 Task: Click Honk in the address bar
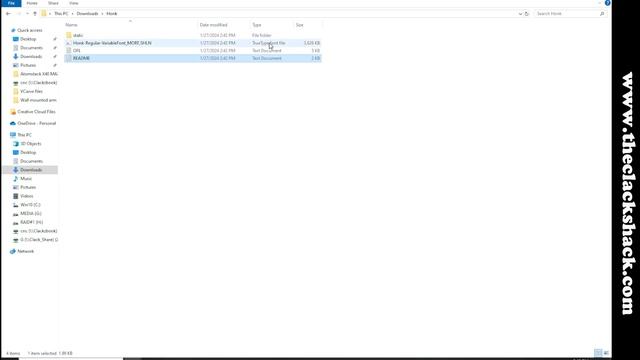tap(111, 13)
